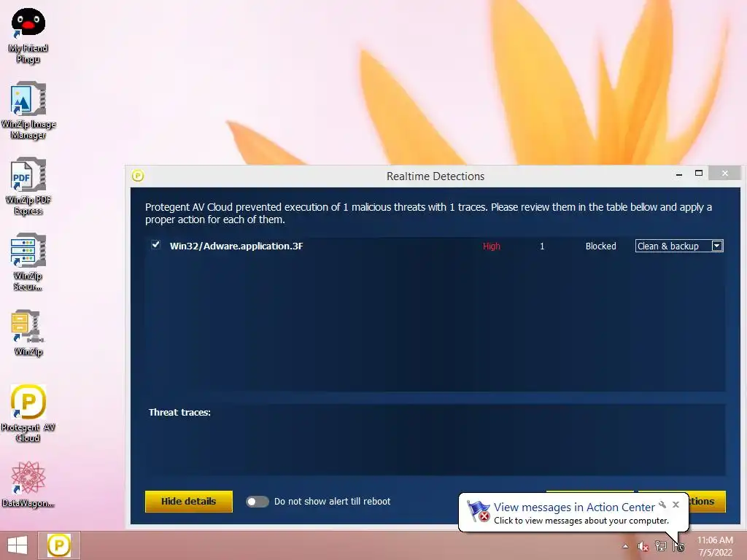Minimize the Realtime Detections window
The image size is (747, 560).
click(679, 174)
